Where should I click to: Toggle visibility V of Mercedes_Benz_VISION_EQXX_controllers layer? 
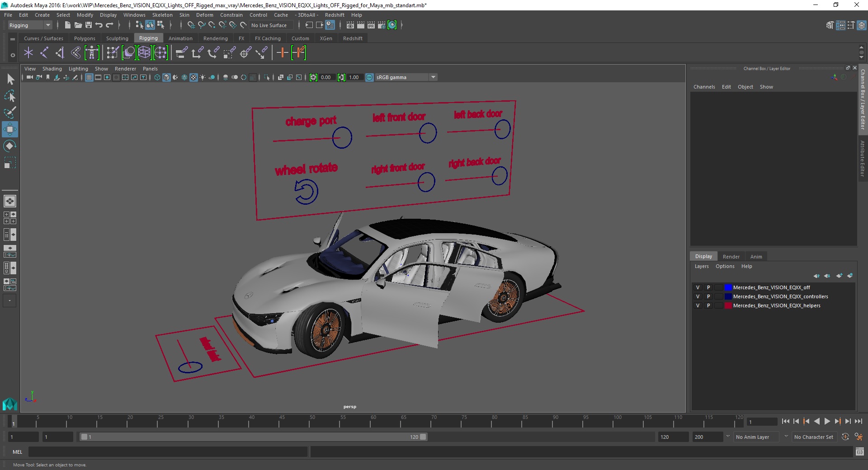click(698, 296)
